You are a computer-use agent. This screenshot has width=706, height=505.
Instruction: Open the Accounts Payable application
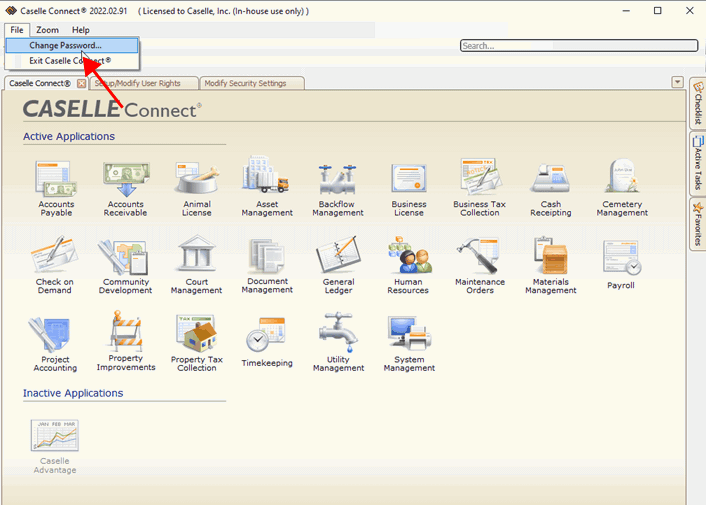click(x=56, y=189)
